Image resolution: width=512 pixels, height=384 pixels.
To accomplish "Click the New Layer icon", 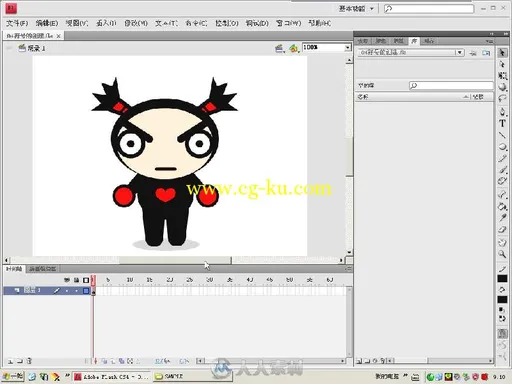I will click(10, 361).
